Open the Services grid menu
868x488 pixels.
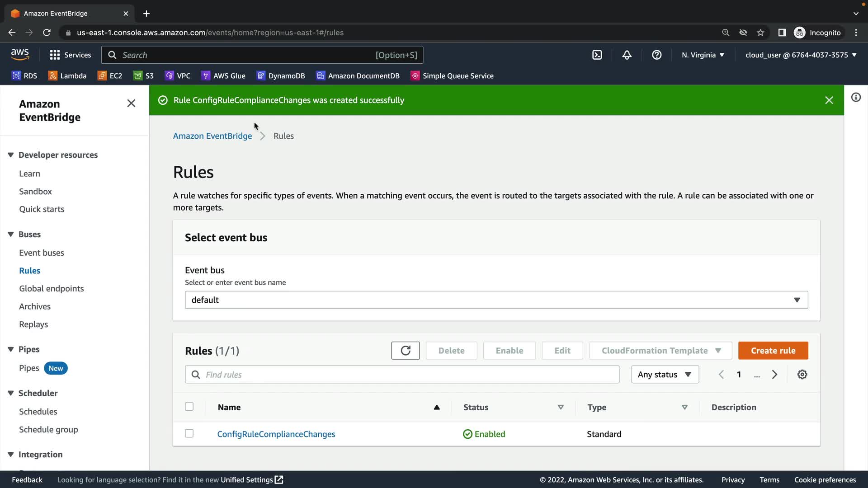pos(70,55)
